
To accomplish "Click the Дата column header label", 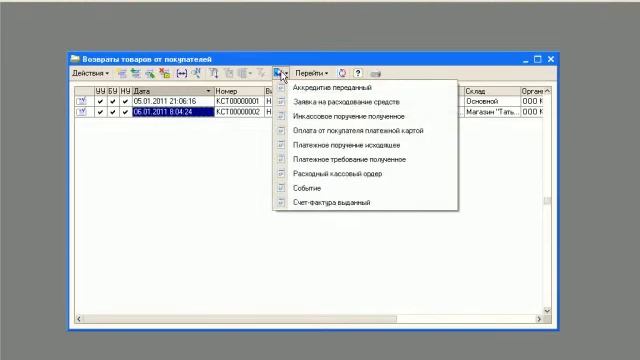I will pos(142,91).
